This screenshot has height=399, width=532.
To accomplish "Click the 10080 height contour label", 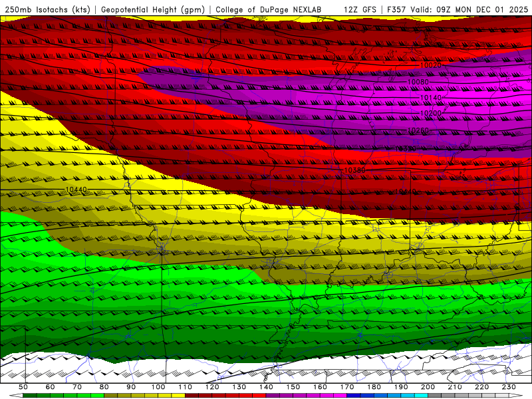I will point(418,82).
